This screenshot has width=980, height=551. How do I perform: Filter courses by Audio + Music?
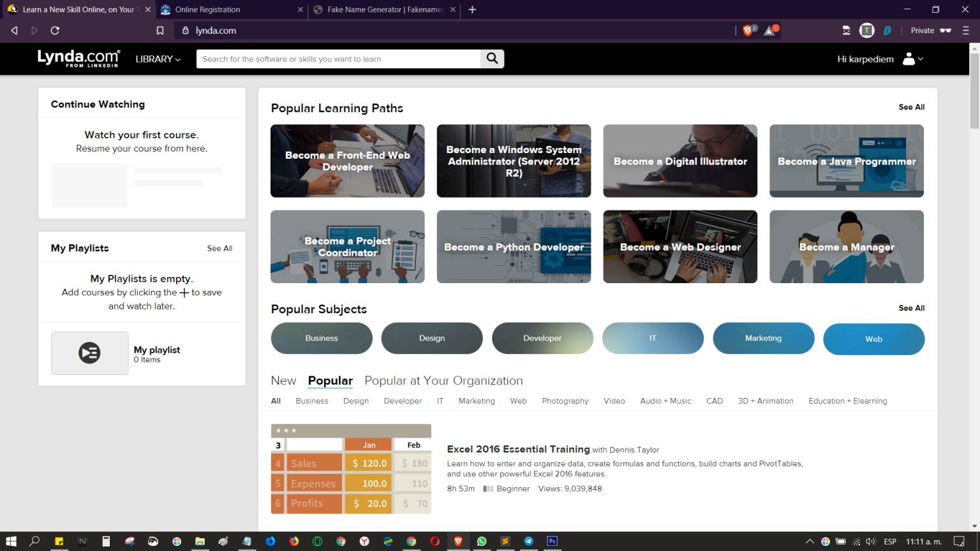coord(665,401)
